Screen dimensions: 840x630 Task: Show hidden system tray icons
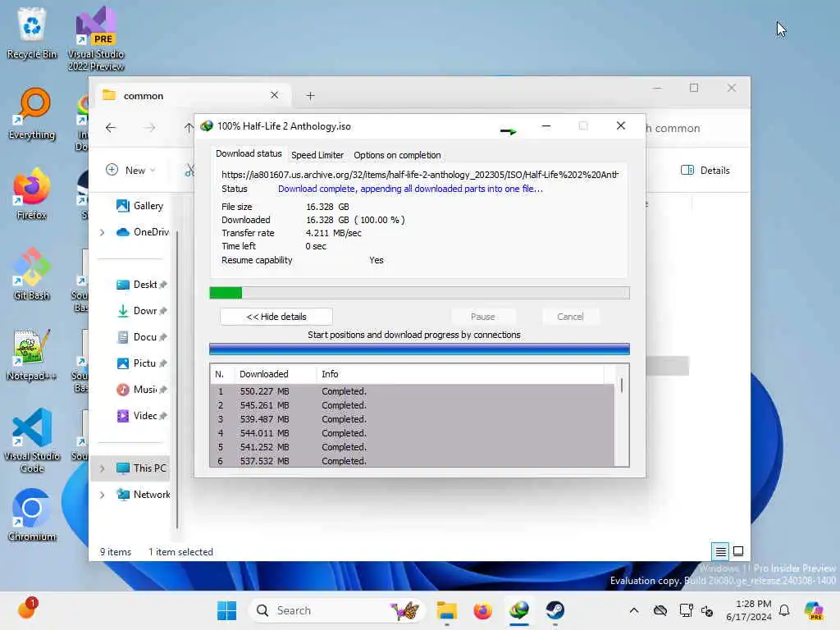tap(634, 610)
